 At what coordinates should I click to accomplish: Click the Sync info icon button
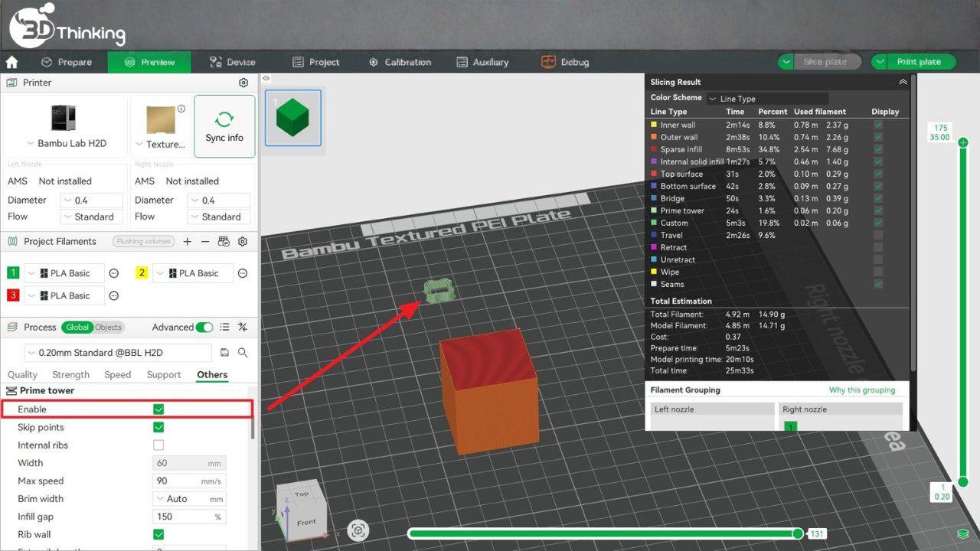tap(224, 126)
